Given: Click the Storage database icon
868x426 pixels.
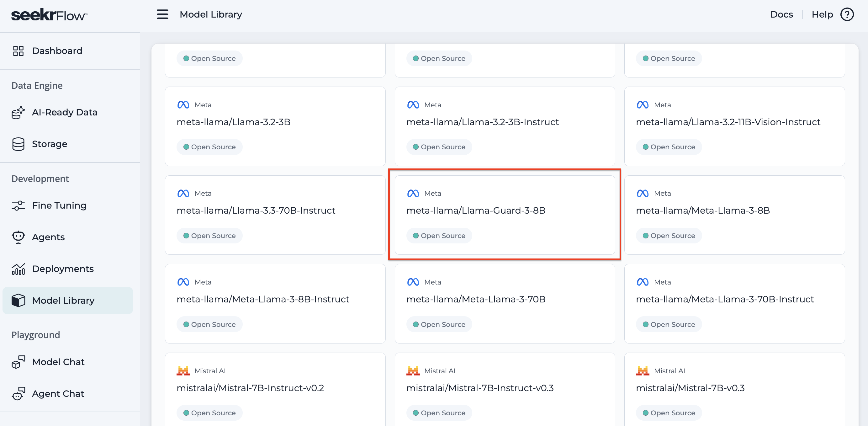Looking at the screenshot, I should 18,144.
